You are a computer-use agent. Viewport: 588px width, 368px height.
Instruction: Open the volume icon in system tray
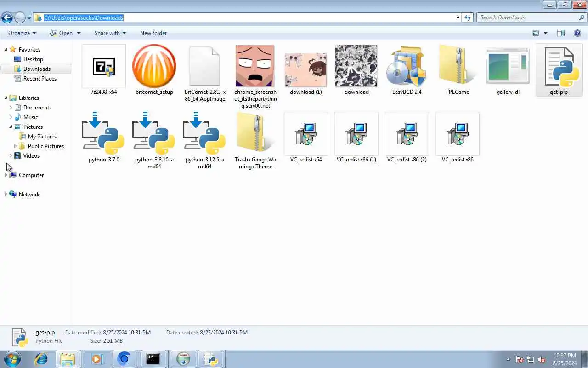[542, 360]
